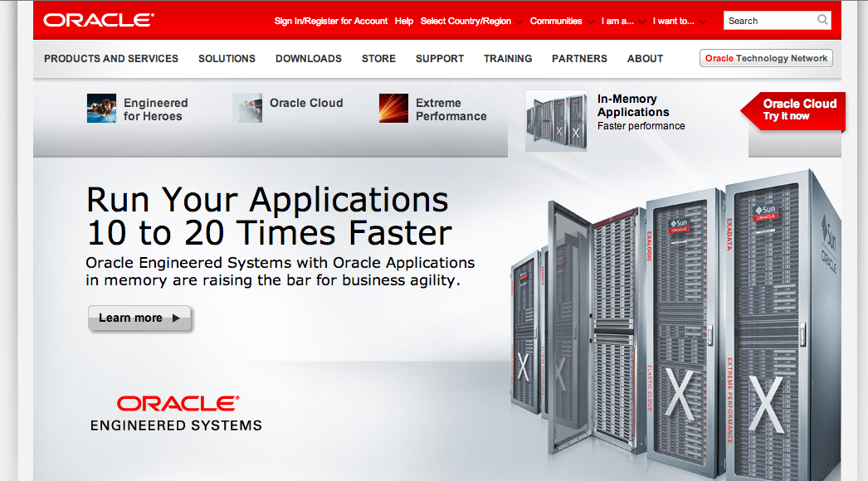The height and width of the screenshot is (481, 868).
Task: Open the Partners menu
Action: pos(579,59)
